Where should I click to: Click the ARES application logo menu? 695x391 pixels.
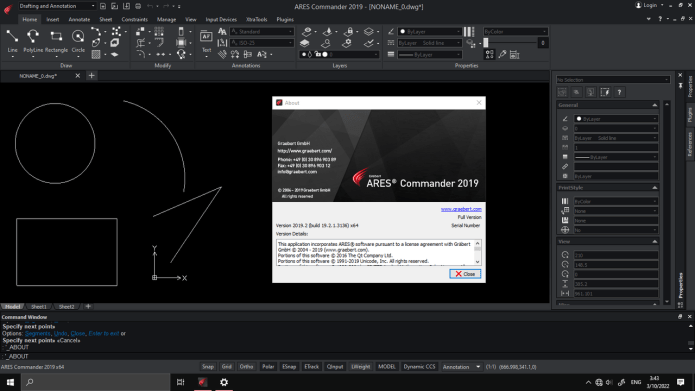click(x=8, y=8)
